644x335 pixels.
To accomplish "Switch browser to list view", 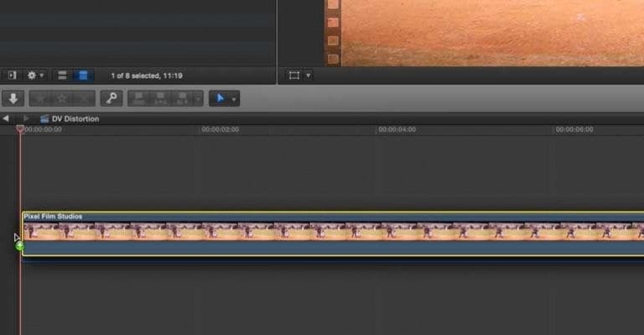I will pos(83,76).
